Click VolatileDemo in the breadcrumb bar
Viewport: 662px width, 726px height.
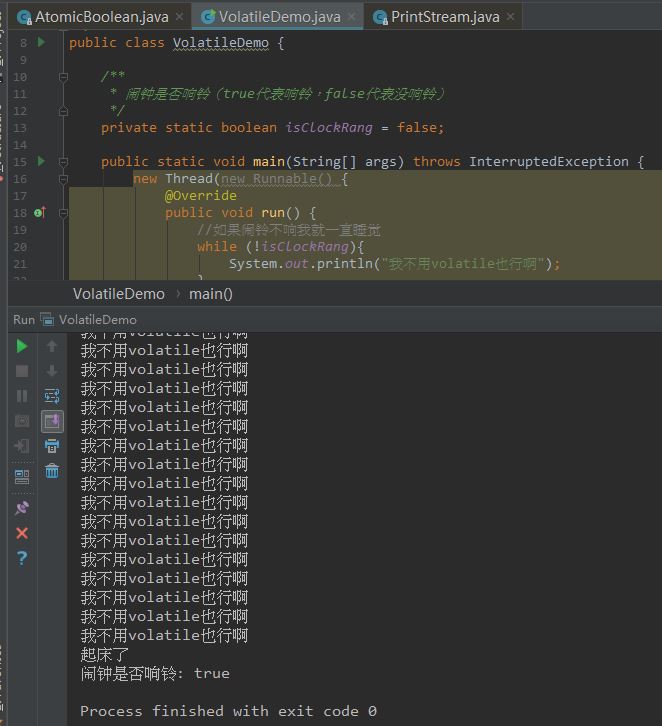[119, 294]
